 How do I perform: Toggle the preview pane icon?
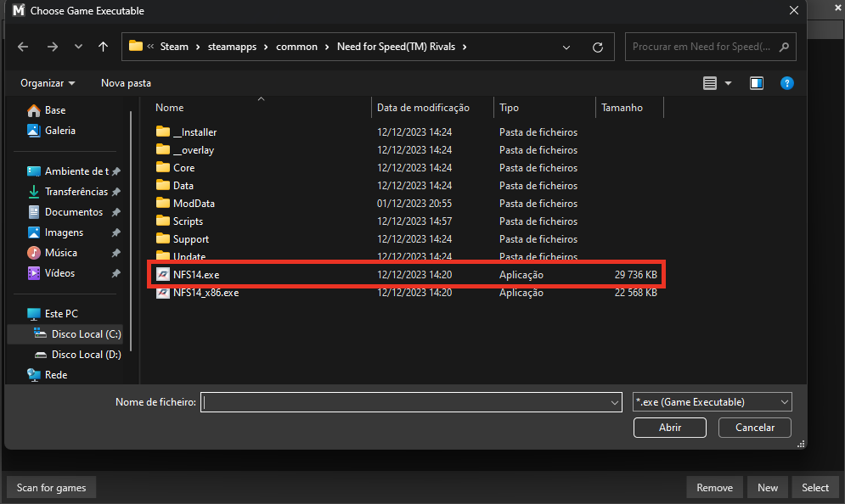click(757, 83)
